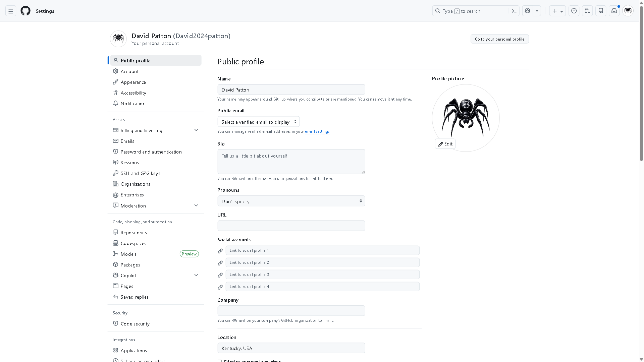Click into the Bio text area
The image size is (644, 362).
click(291, 162)
